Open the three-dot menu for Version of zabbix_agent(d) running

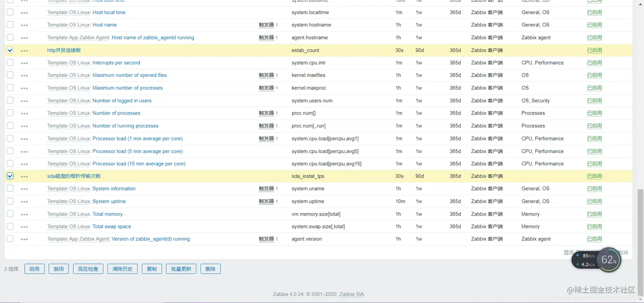pyautogui.click(x=24, y=240)
